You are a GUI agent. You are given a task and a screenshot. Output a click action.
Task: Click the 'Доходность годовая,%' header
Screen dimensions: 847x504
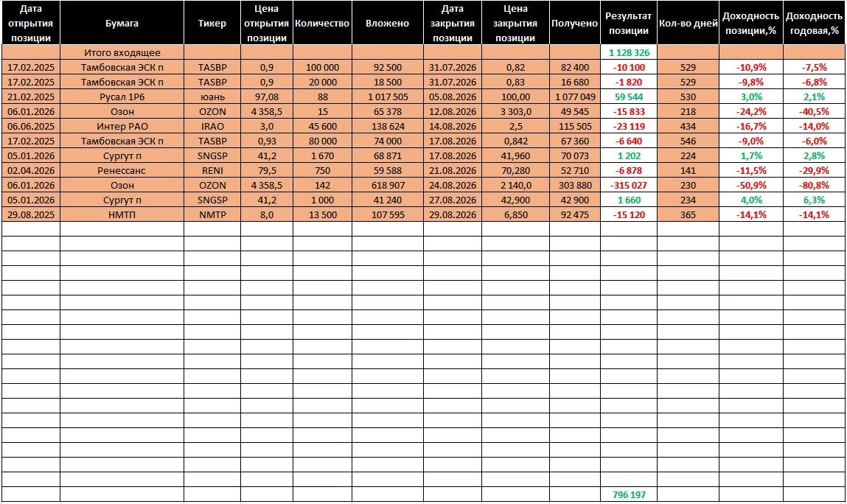click(814, 24)
